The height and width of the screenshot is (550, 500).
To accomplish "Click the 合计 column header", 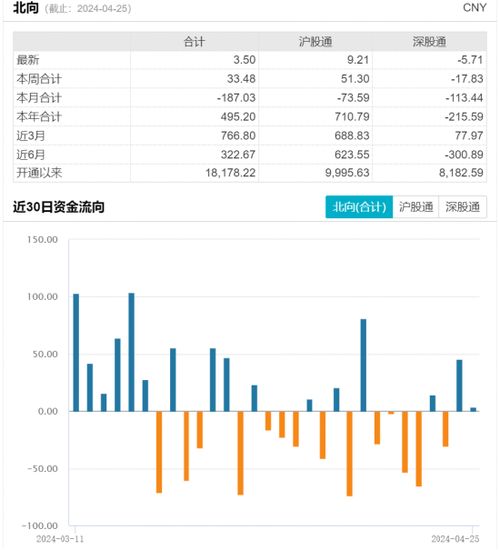I will point(194,42).
